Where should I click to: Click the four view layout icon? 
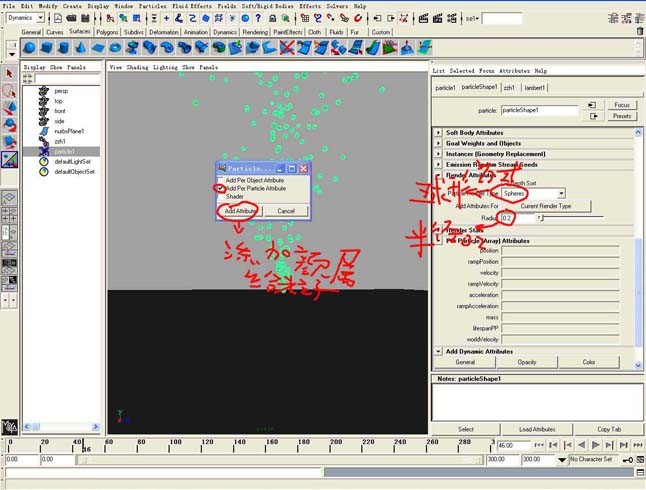[x=9, y=215]
